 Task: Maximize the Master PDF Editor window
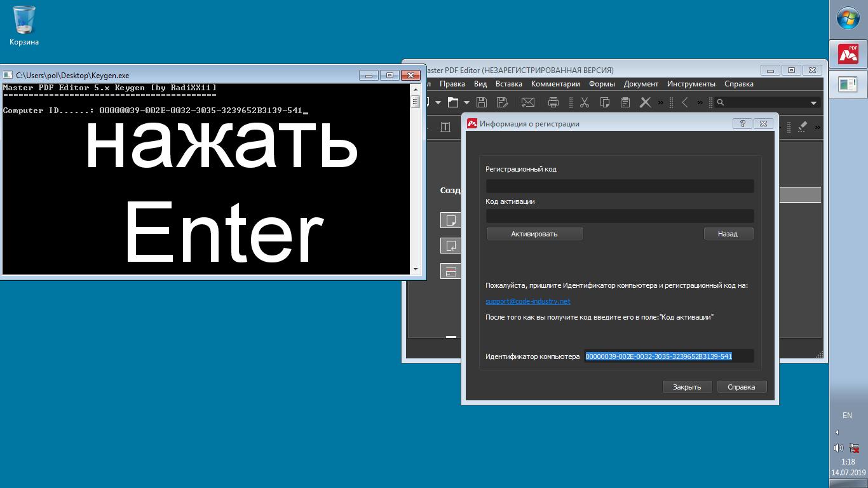[791, 71]
